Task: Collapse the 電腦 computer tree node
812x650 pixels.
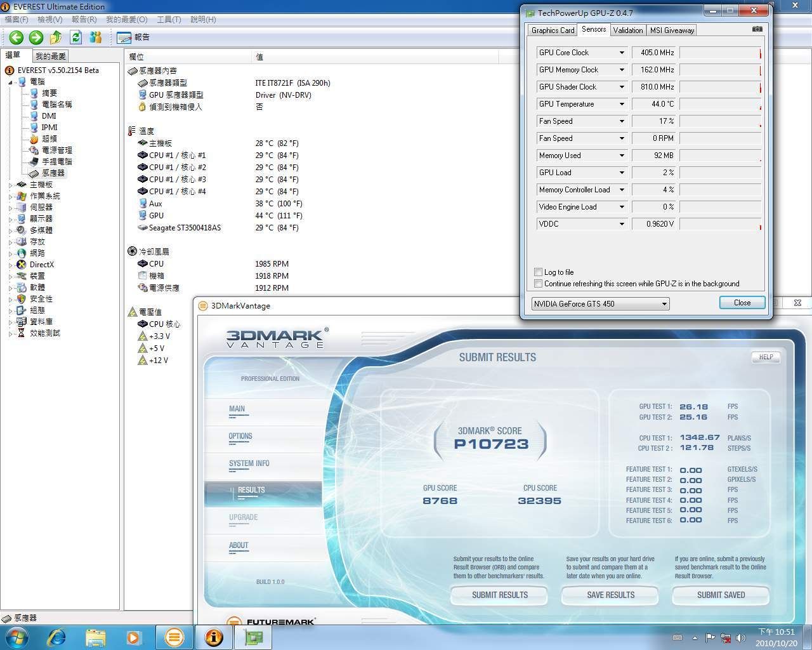Action: pos(11,82)
